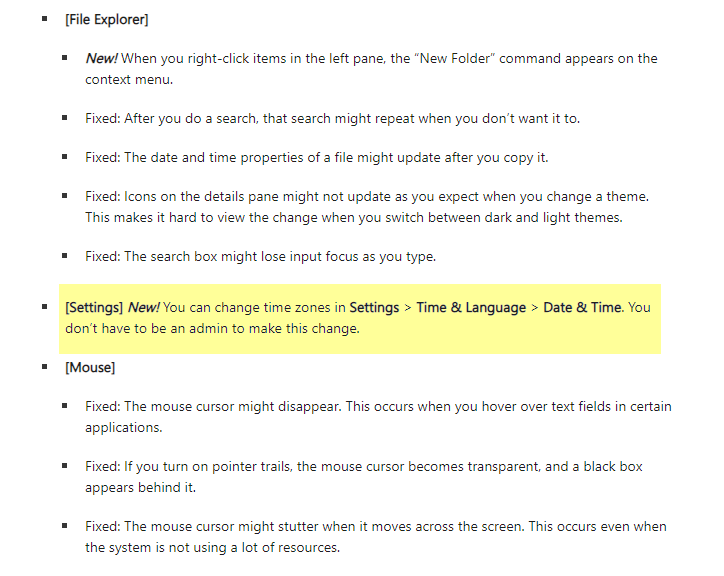Click "dark and light themes" sentence
Screen dimensions: 724x576
tap(354, 217)
